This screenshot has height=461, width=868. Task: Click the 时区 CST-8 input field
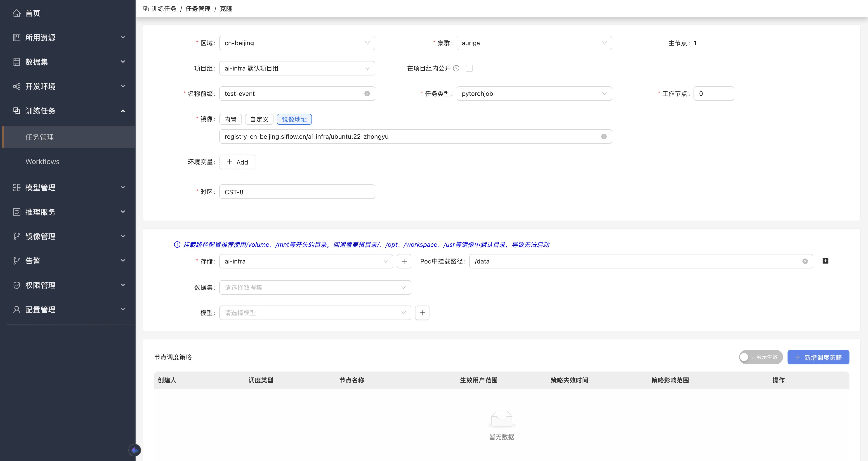click(x=297, y=192)
